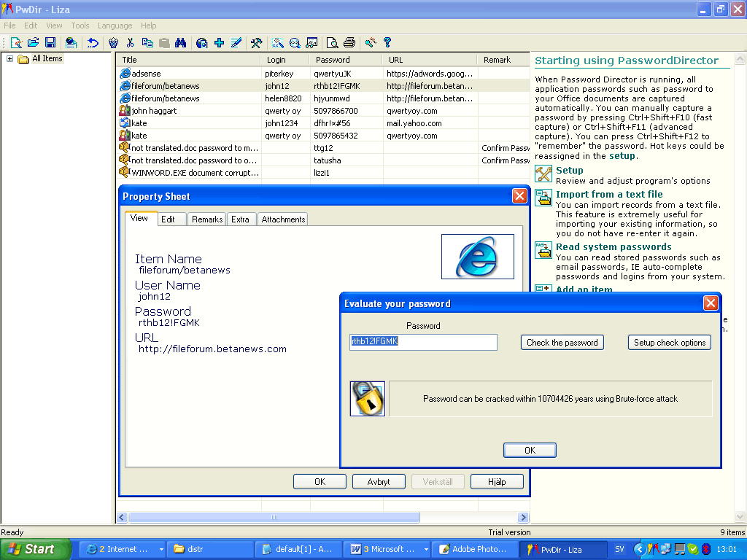The image size is (747, 560).
Task: Select the All Items folder
Action: point(47,58)
